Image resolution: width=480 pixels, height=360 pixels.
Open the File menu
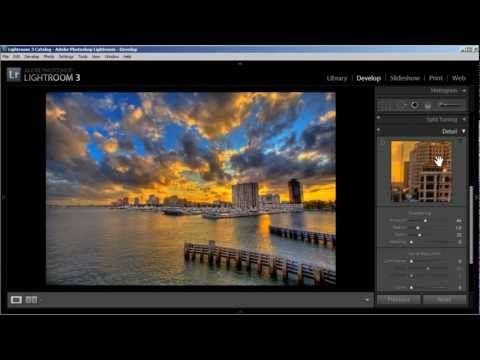click(6, 57)
